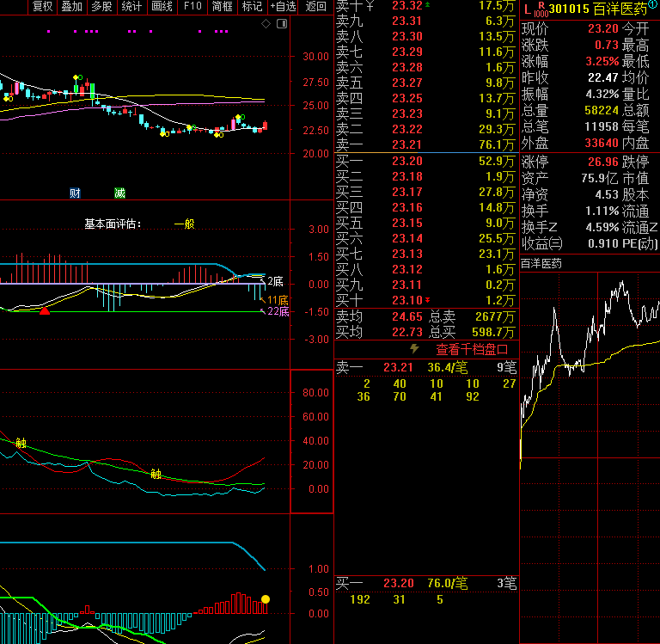Expand sell orders with 卖十 arrow
Viewport: 660px width, 644px height.
(429, 5)
